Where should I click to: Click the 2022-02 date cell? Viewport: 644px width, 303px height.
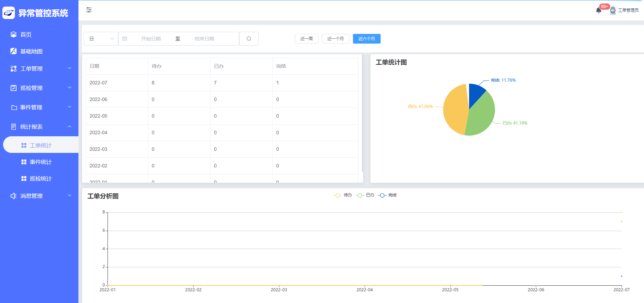117,166
